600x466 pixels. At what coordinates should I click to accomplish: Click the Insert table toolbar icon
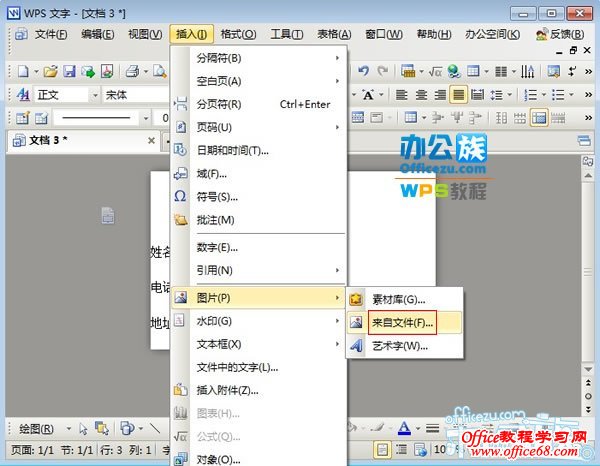[473, 71]
